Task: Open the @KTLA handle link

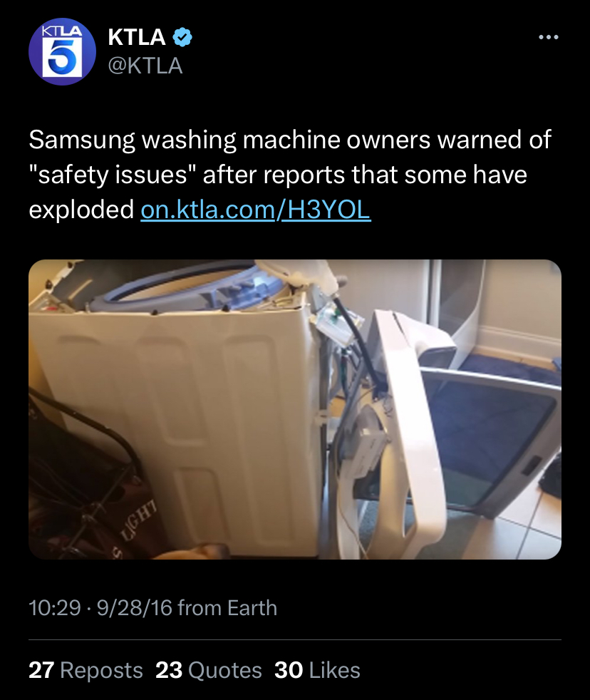Action: click(145, 66)
